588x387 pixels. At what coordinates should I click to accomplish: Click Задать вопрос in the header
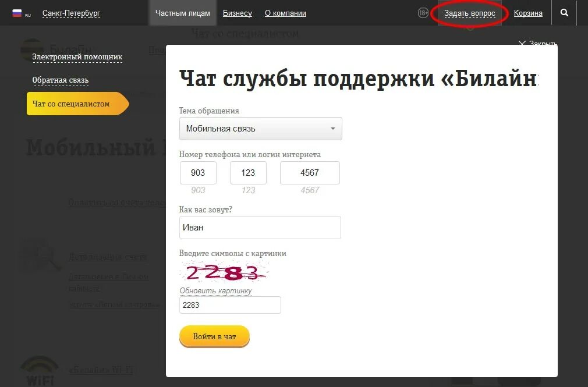coord(469,13)
